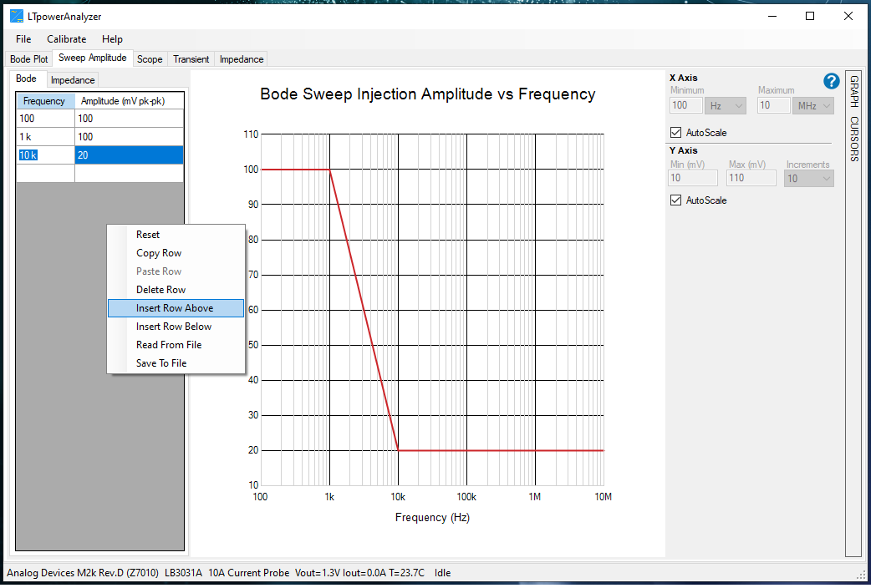Open the Transient tab
Image resolution: width=876 pixels, height=588 pixels.
[191, 59]
